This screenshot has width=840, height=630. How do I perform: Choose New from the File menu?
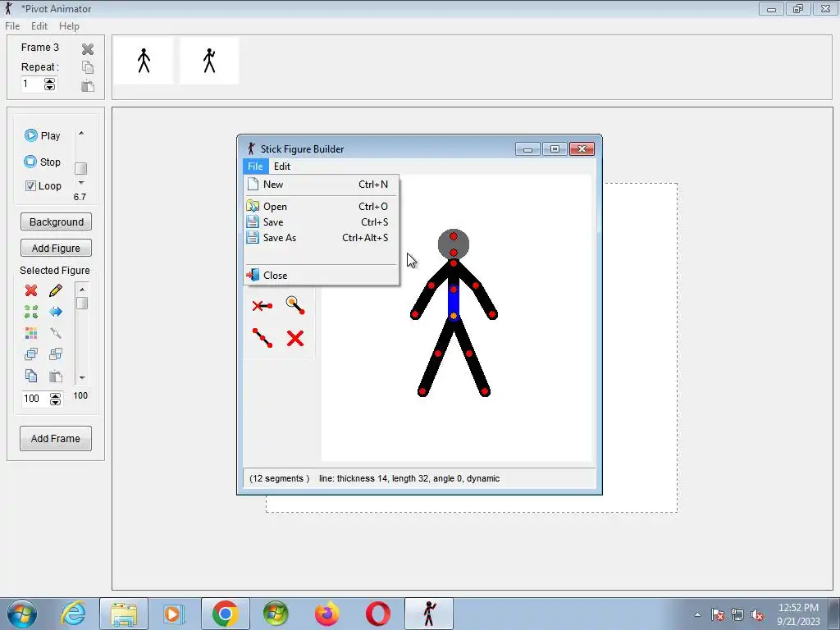pos(321,185)
